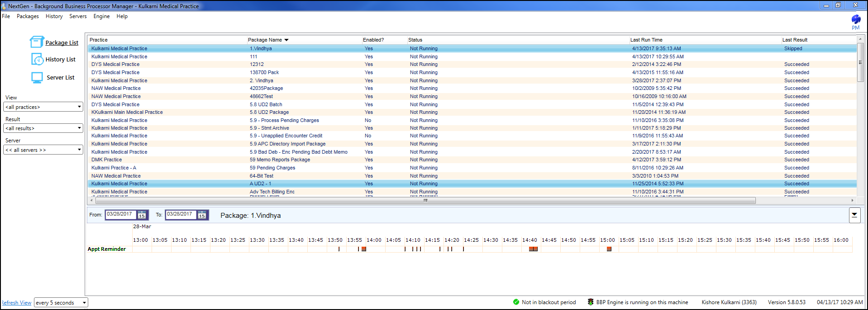Click KKulkarni Main Medical Practice cell

pos(127,112)
